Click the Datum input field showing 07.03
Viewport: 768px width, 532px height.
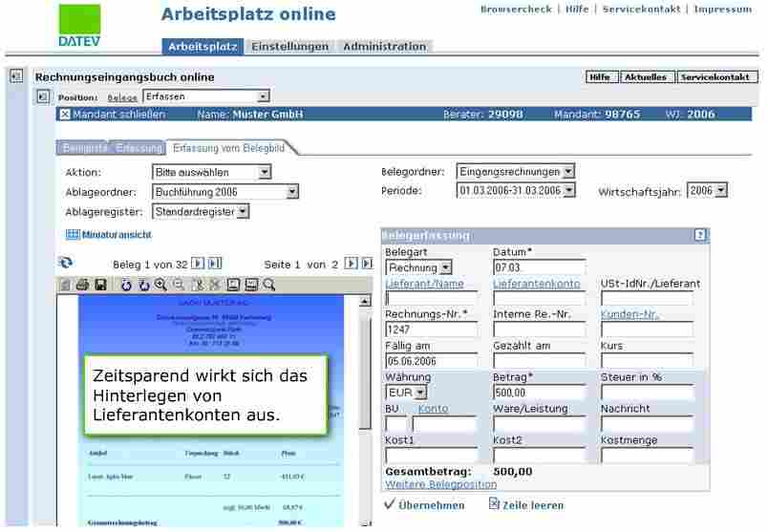[540, 267]
